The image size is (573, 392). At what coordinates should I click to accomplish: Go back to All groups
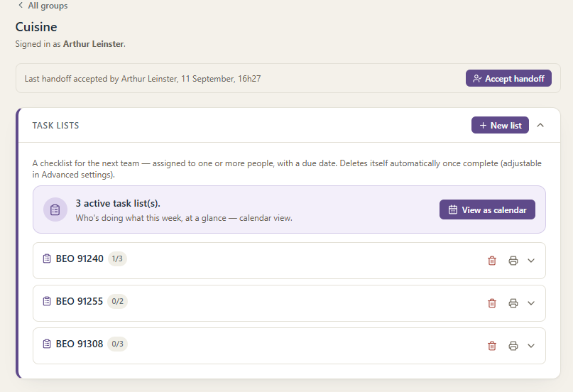pos(43,6)
